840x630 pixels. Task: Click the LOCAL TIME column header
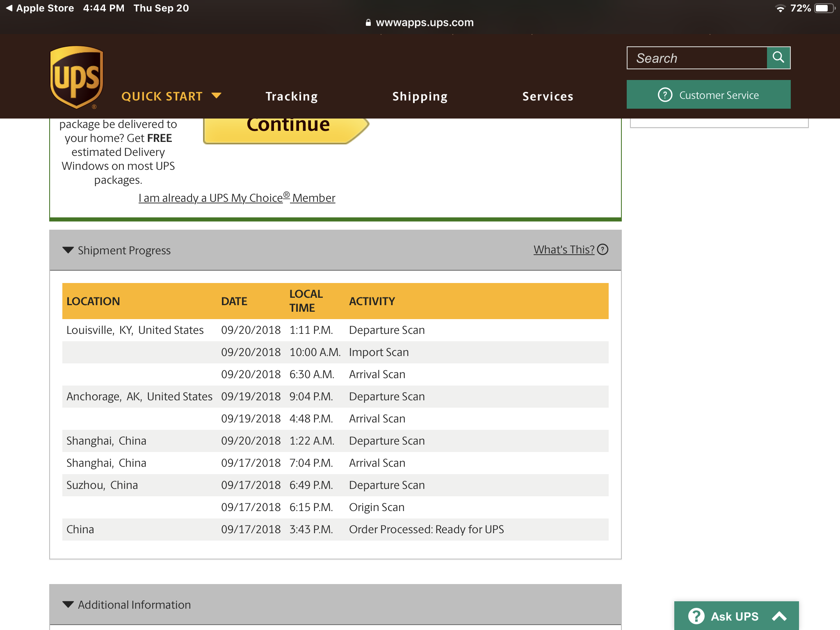click(306, 301)
